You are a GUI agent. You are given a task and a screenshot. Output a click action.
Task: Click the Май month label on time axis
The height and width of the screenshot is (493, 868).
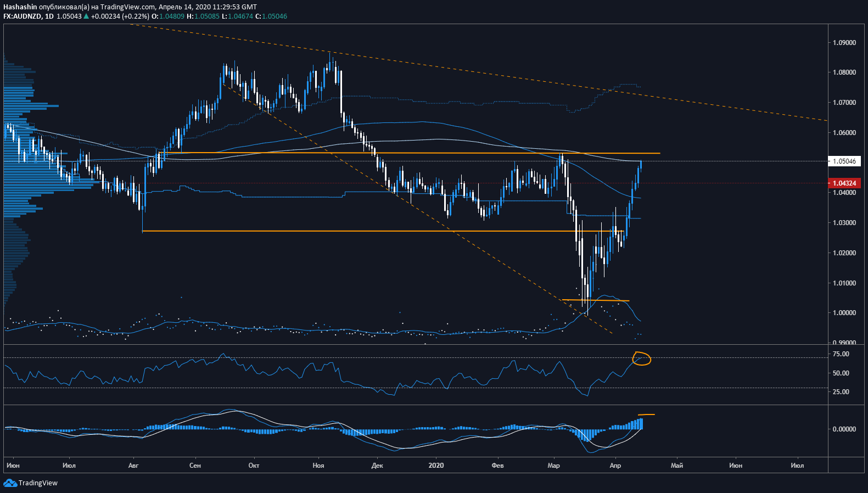(x=677, y=466)
